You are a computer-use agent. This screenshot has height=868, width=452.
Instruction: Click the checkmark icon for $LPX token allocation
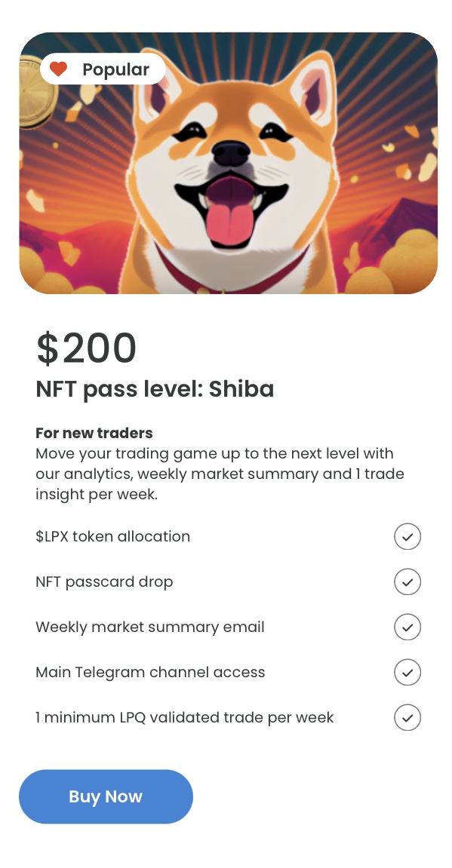coord(407,536)
